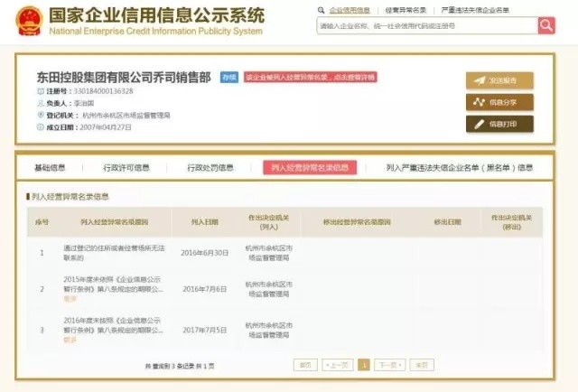
Task: Expand 更多 in the 2015 annual report row
Action: (70, 298)
